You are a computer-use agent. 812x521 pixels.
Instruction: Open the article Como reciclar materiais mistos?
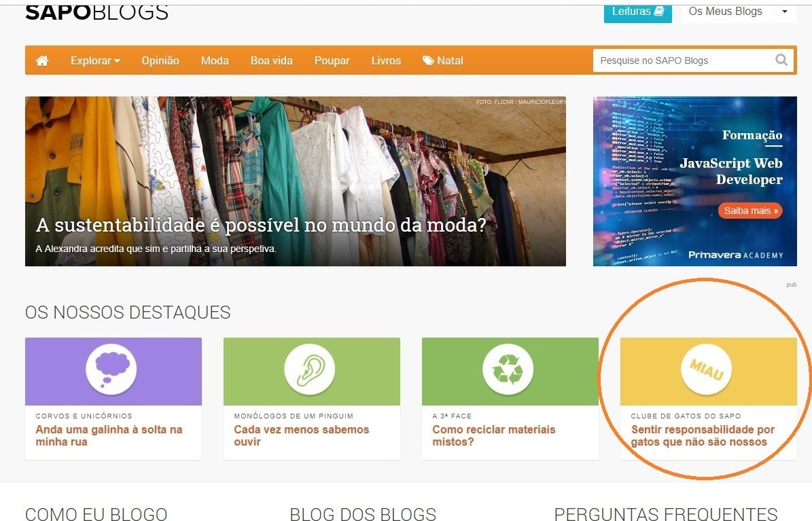click(x=494, y=435)
